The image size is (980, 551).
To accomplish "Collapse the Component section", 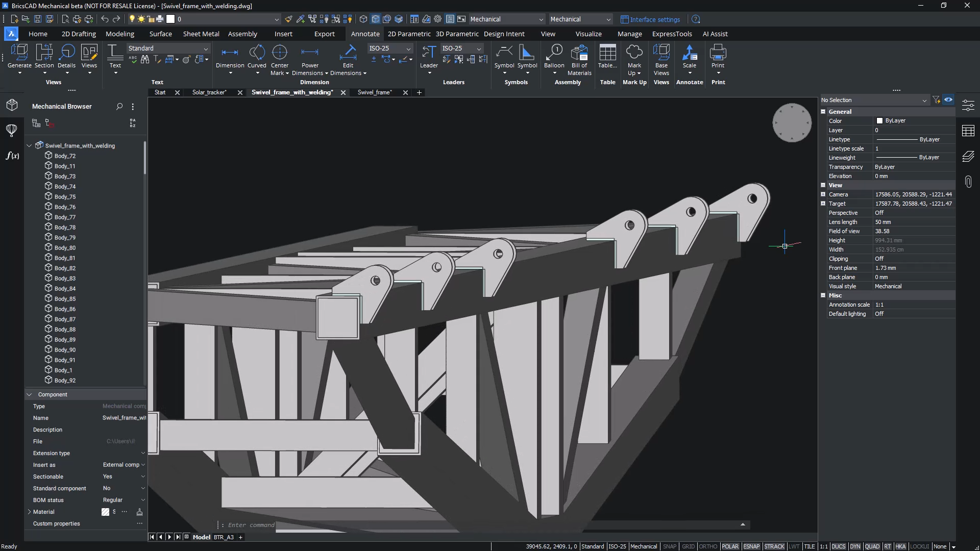I will coord(29,394).
